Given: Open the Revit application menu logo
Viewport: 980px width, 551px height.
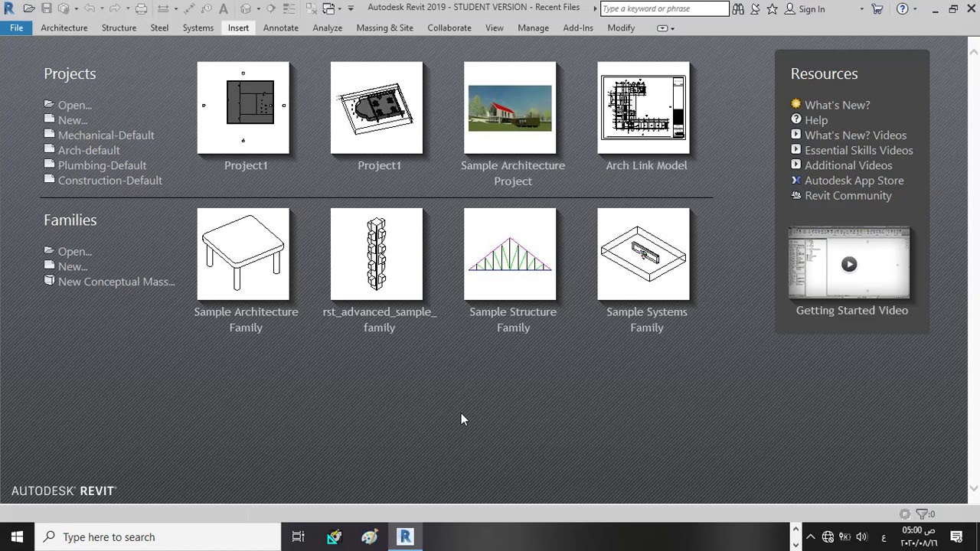Looking at the screenshot, I should pyautogui.click(x=9, y=8).
